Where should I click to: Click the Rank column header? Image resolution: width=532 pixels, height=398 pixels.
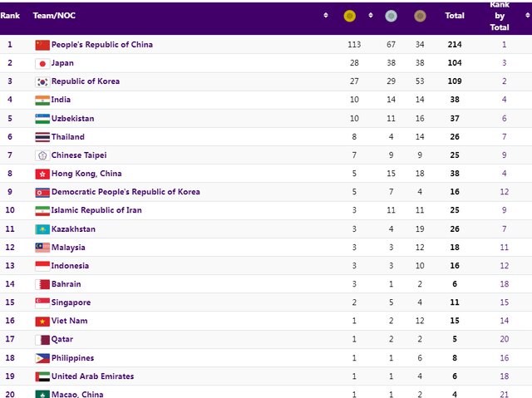pos(10,16)
